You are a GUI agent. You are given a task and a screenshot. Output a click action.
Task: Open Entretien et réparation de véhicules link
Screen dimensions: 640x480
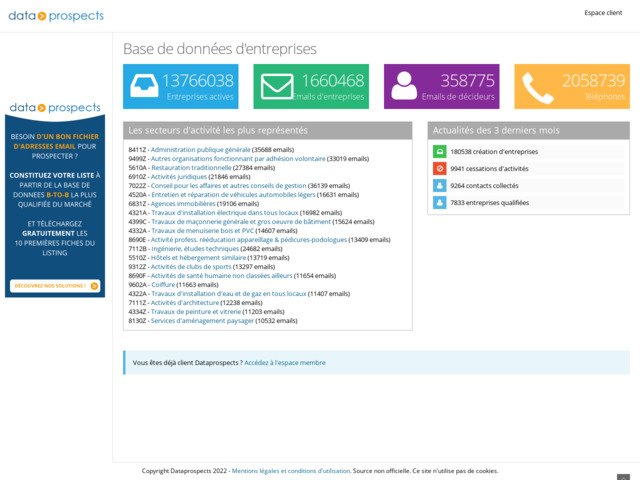(x=233, y=195)
